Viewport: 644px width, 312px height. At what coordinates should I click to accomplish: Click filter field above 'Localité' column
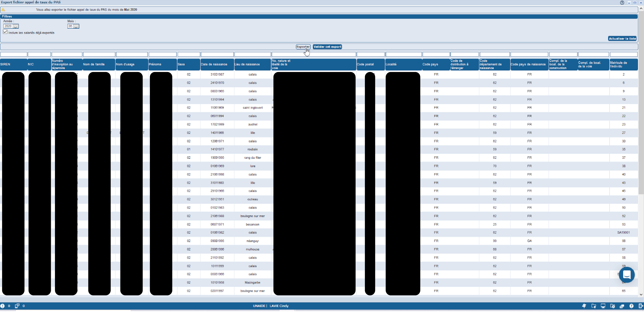pos(404,54)
